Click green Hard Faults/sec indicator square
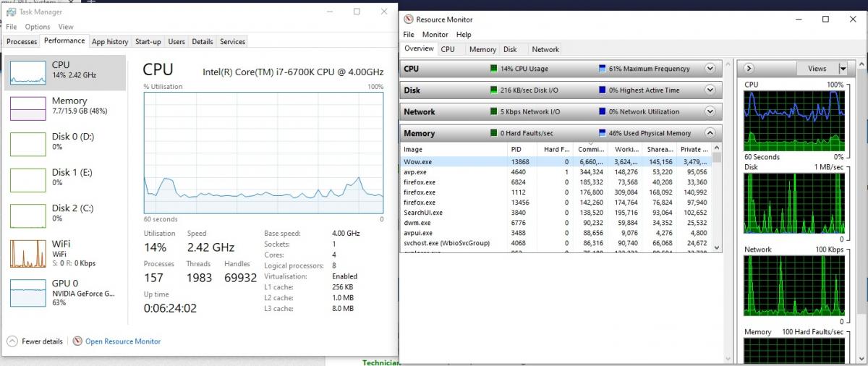868x366 pixels. tap(493, 133)
